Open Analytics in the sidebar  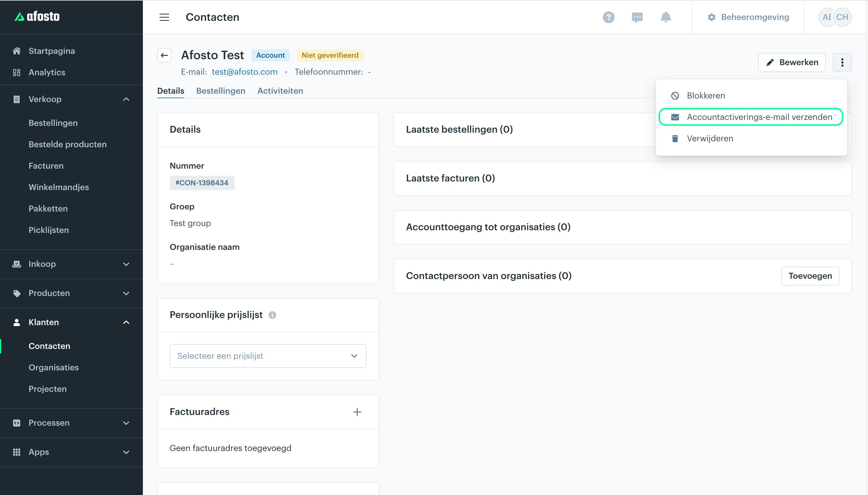click(47, 72)
